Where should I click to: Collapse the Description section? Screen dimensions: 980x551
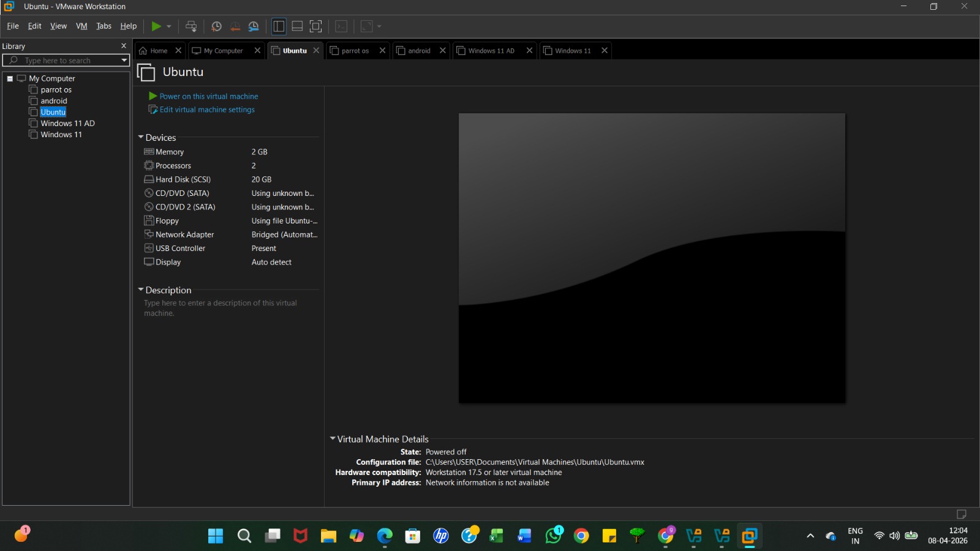141,290
